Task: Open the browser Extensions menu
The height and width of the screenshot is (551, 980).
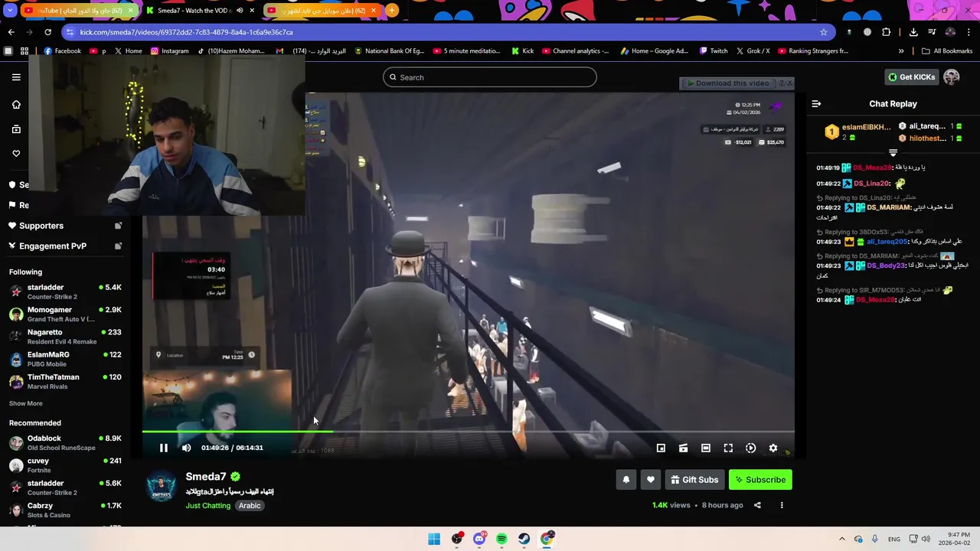Action: click(x=887, y=32)
